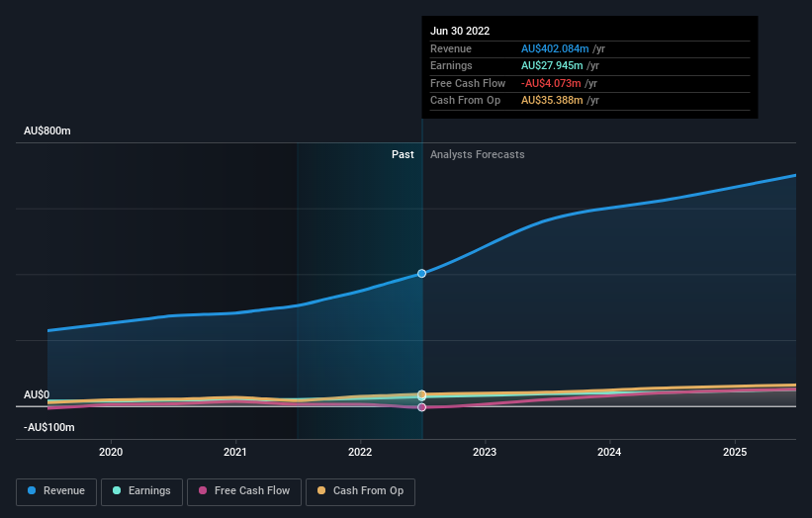
Task: Toggle the Cash From Op legend button
Action: coord(360,491)
